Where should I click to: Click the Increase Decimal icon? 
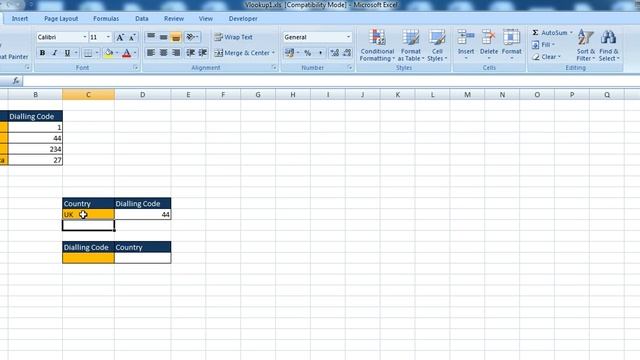click(x=335, y=53)
